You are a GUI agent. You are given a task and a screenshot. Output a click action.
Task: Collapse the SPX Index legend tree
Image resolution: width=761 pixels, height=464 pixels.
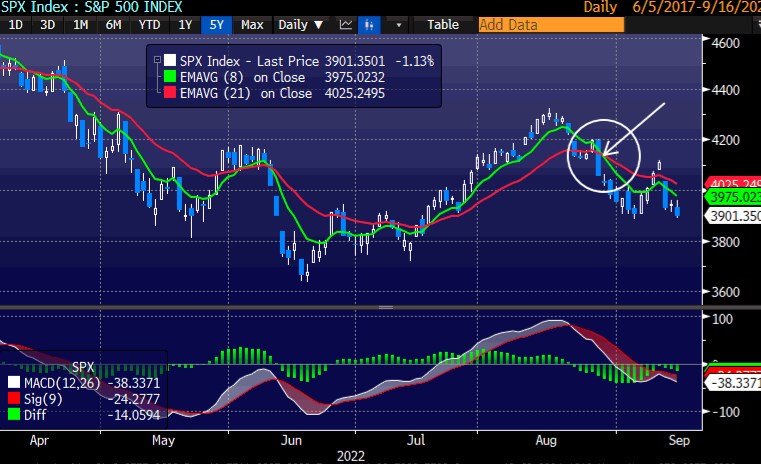coord(157,60)
